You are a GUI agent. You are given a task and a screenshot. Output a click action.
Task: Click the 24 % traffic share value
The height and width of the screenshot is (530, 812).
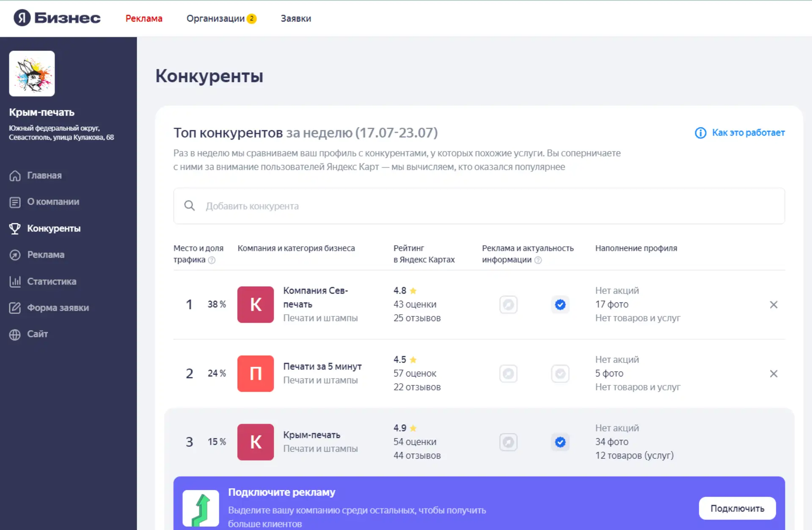click(x=217, y=373)
